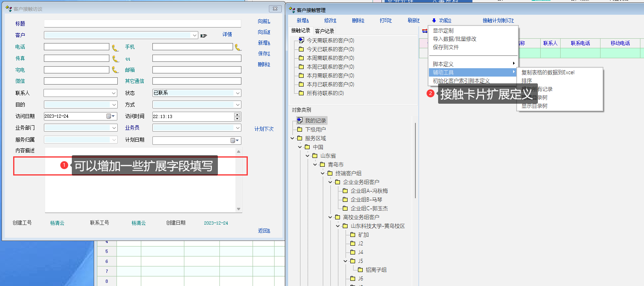This screenshot has width=644, height=286.
Task: Open the calendar picker for 计划日期
Action: pos(235,140)
